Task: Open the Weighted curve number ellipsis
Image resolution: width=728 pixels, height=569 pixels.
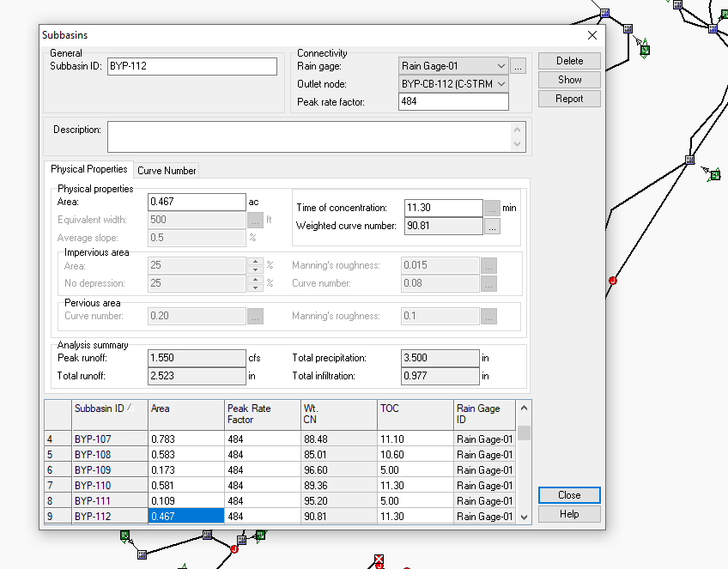Action: 491,226
